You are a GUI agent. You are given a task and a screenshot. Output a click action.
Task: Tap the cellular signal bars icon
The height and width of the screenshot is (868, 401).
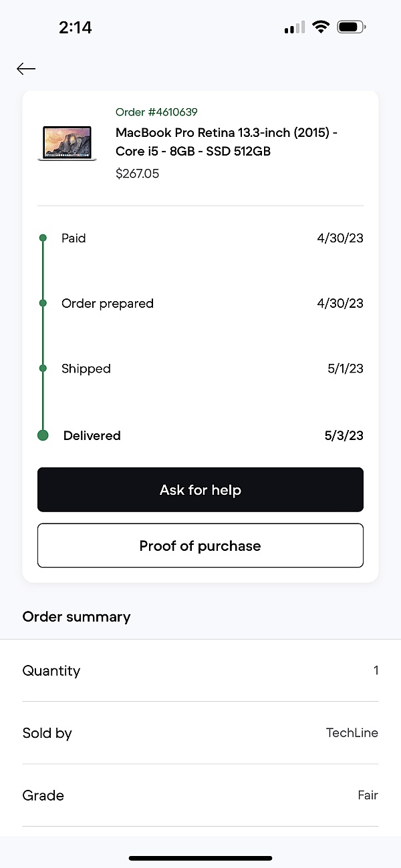coord(294,27)
